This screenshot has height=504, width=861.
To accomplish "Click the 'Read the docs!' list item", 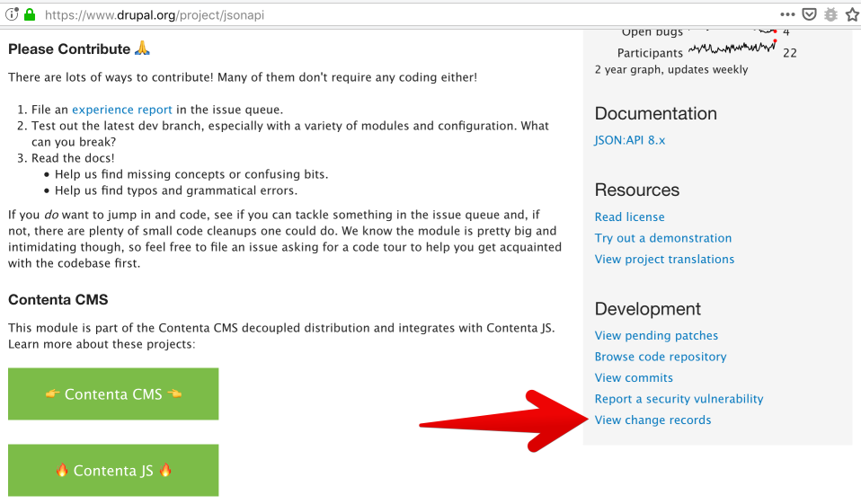I will (x=73, y=158).
